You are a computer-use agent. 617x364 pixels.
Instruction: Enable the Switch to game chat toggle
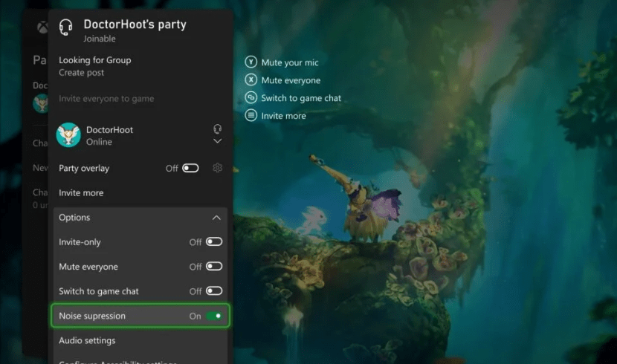pos(214,291)
